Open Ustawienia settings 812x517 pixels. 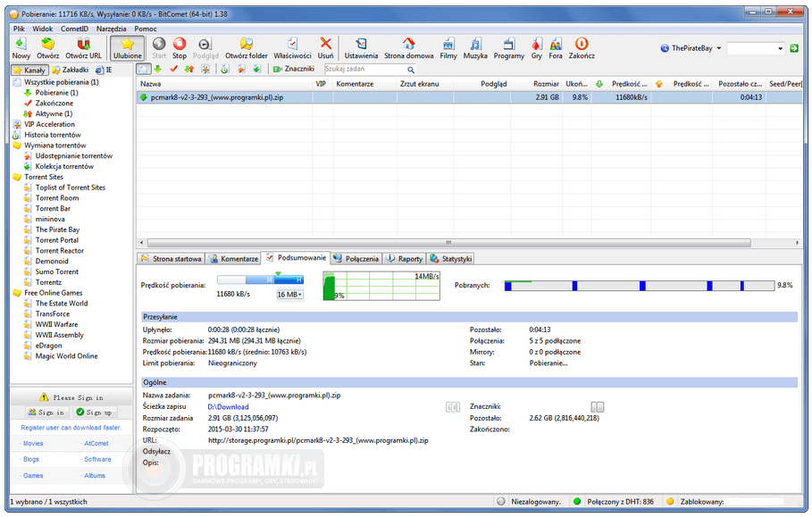pyautogui.click(x=361, y=48)
